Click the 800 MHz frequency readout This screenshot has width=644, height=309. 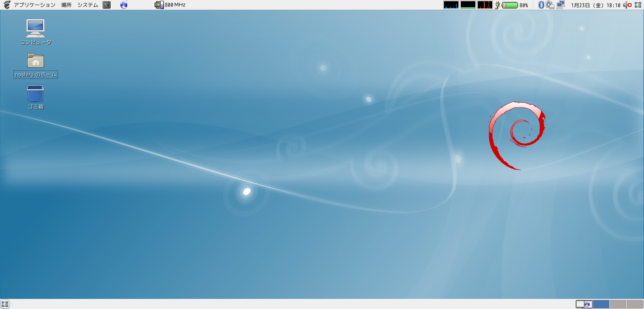pos(175,5)
